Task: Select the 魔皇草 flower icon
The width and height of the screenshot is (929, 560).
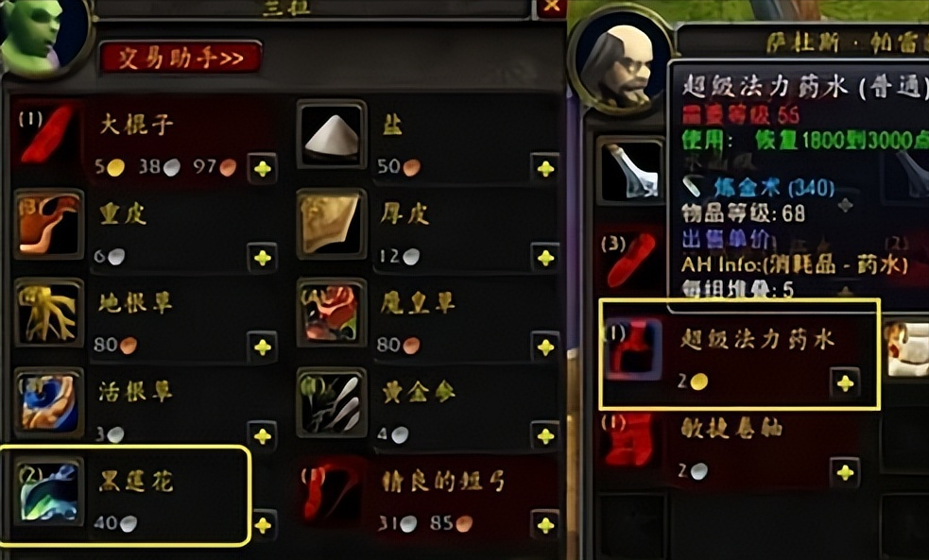Action: [x=332, y=313]
